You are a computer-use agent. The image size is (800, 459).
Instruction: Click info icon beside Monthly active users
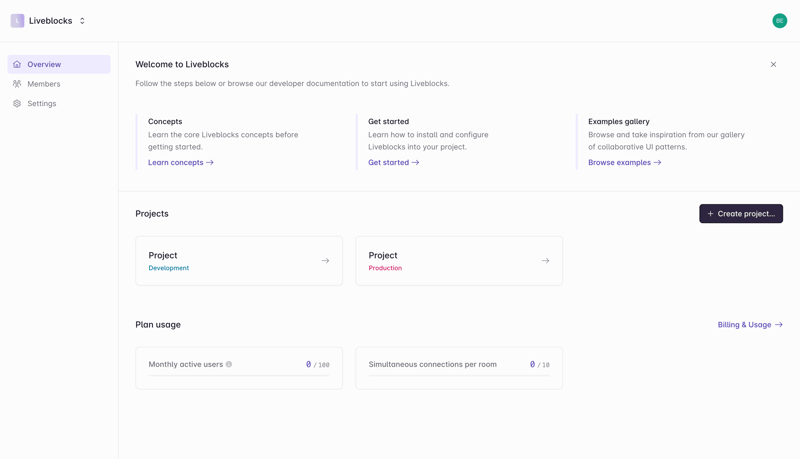229,364
